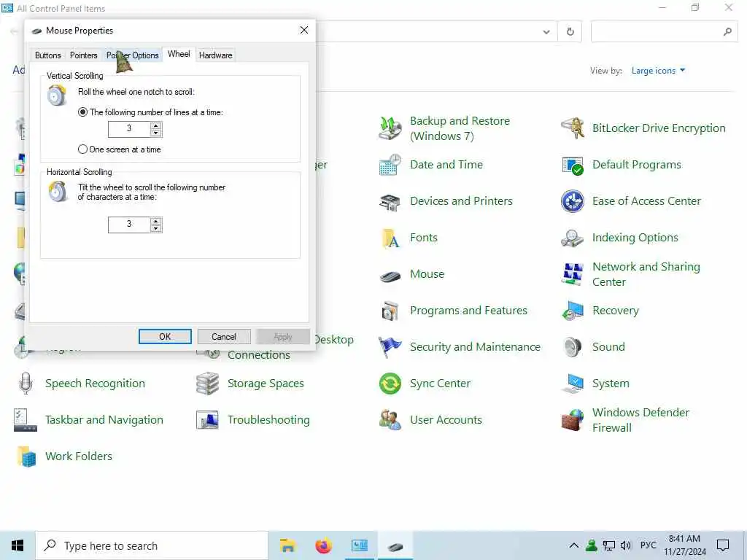This screenshot has height=560, width=747.
Task: Click the Date and Time icon
Action: tap(390, 165)
